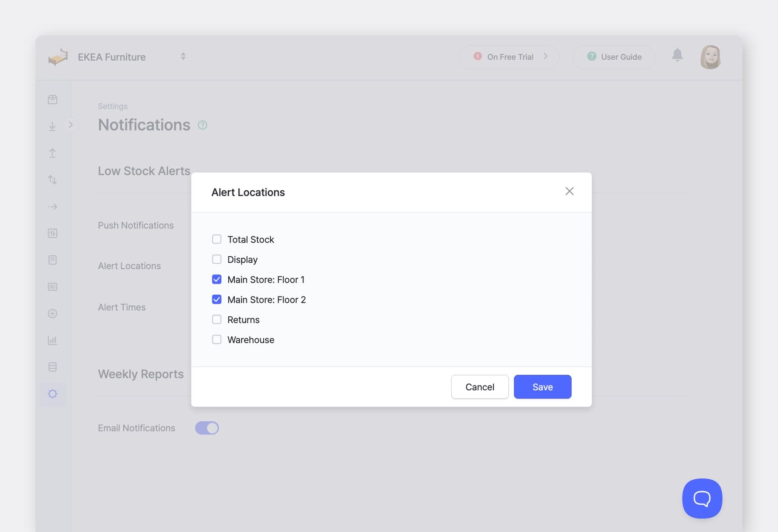Open the inventory items panel icon
This screenshot has height=532, width=778.
tap(52, 99)
